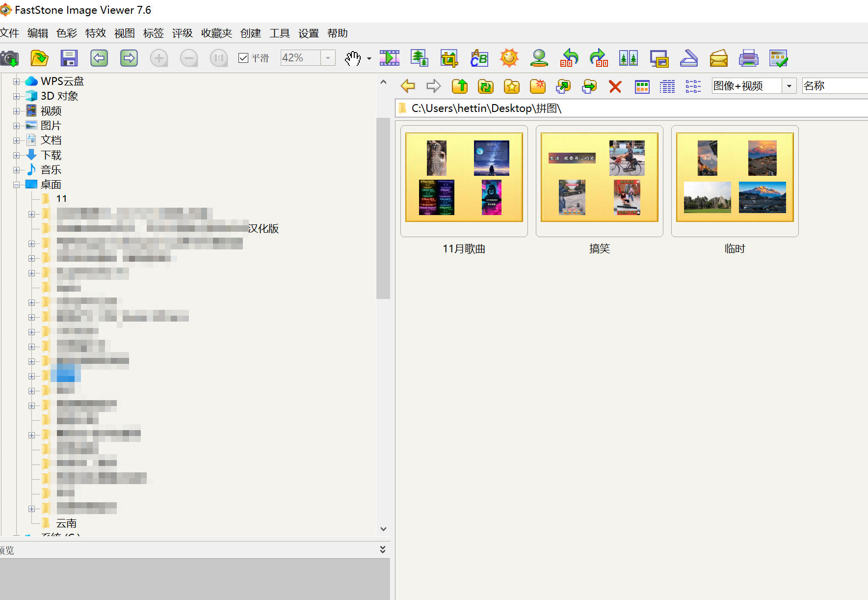Screen dimensions: 868x600
Task: Open the 42% zoom level dropdown
Action: click(328, 58)
